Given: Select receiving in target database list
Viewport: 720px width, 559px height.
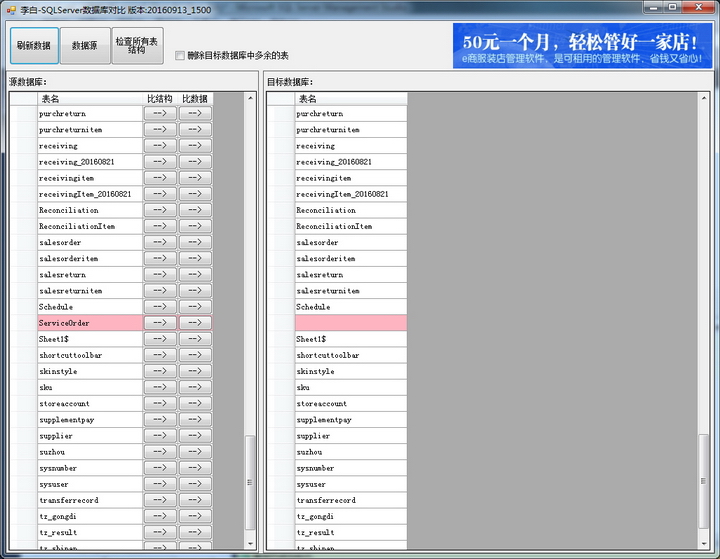Looking at the screenshot, I should point(351,146).
